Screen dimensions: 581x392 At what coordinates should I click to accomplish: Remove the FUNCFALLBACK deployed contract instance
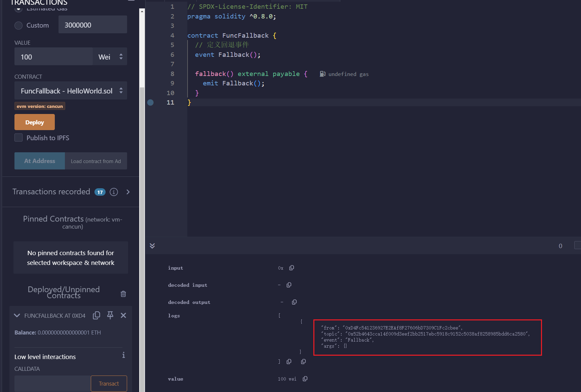click(x=123, y=315)
